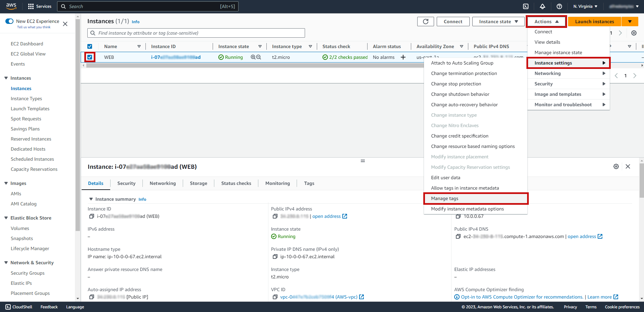Open the Networking submenu in Actions
This screenshot has width=644, height=312.
[568, 73]
